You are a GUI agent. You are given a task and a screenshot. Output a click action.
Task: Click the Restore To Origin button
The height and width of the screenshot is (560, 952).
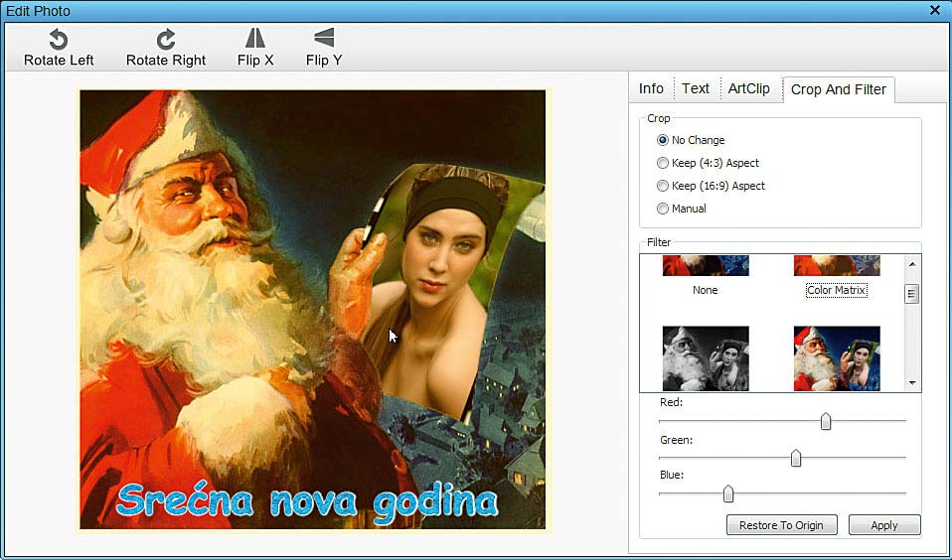pos(781,525)
